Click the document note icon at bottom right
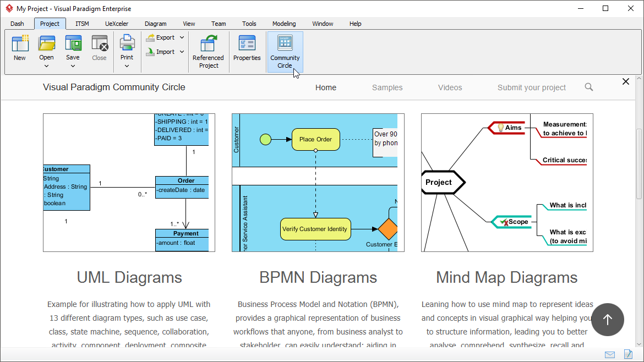This screenshot has width=644, height=362. click(628, 354)
